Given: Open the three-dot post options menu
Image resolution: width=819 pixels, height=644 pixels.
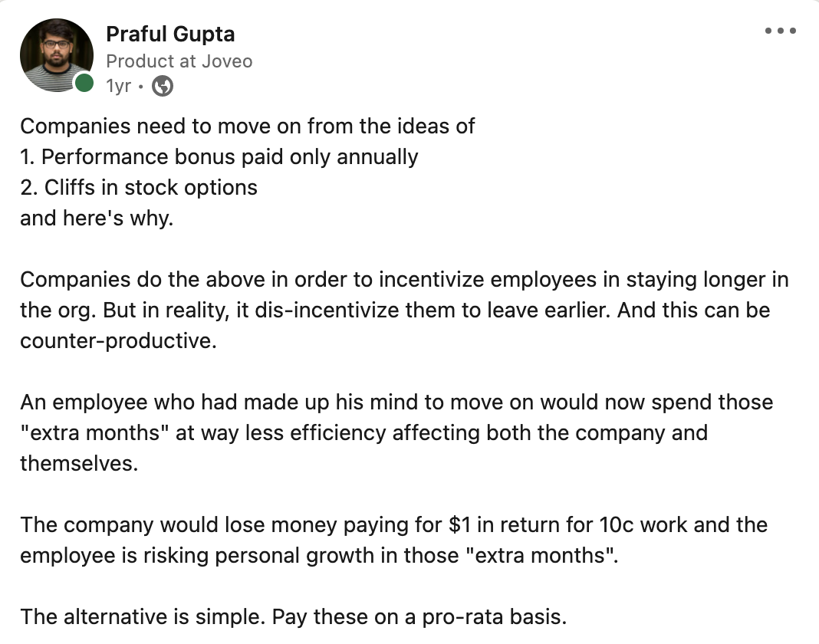Looking at the screenshot, I should coord(781,31).
